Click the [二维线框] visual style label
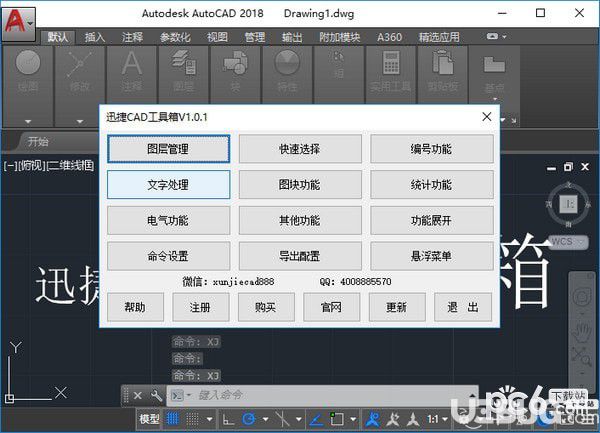Image resolution: width=600 pixels, height=433 pixels. point(70,166)
